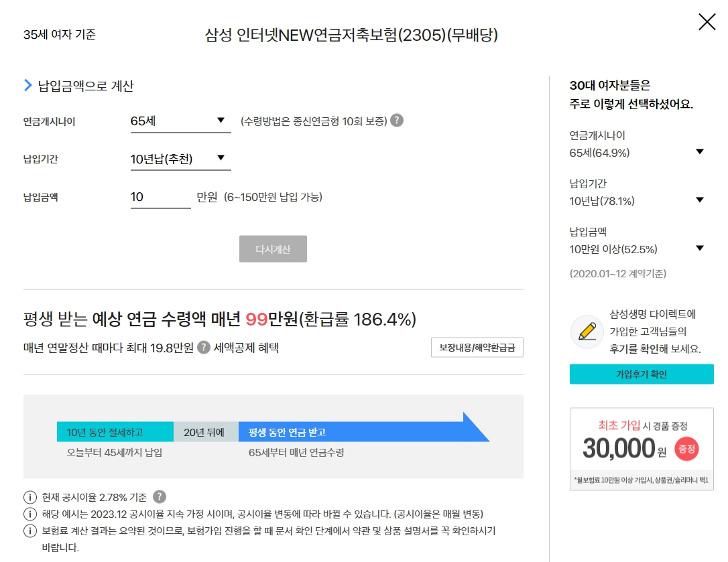The image size is (728, 562).
Task: Click the red 증정 badge
Action: [x=686, y=449]
